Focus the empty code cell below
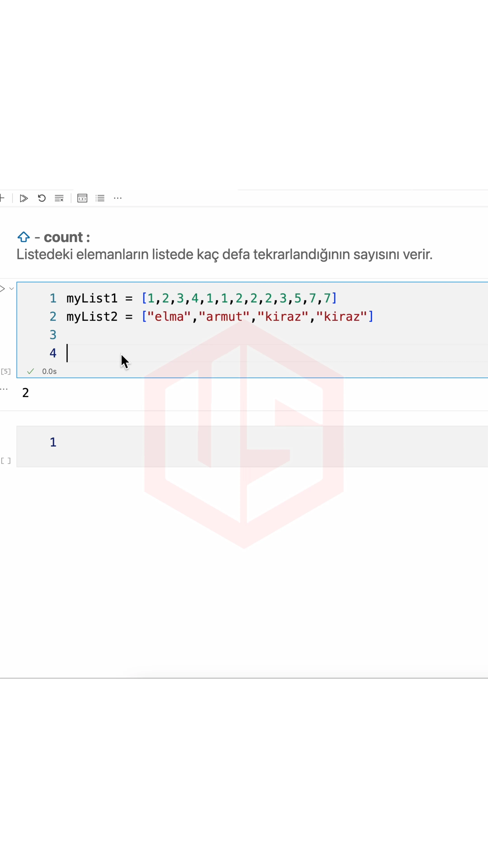Screen dimensions: 488x868 tap(252, 446)
